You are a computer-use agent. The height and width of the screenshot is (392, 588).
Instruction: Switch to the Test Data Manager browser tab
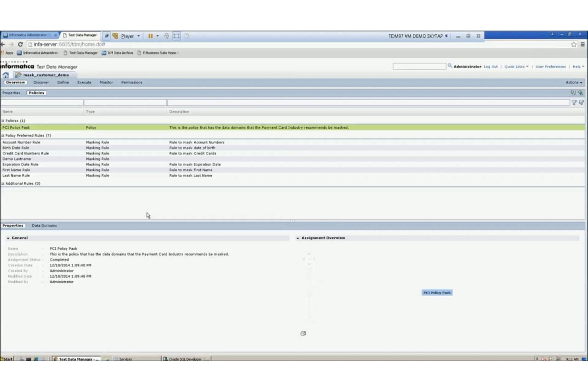[80, 35]
